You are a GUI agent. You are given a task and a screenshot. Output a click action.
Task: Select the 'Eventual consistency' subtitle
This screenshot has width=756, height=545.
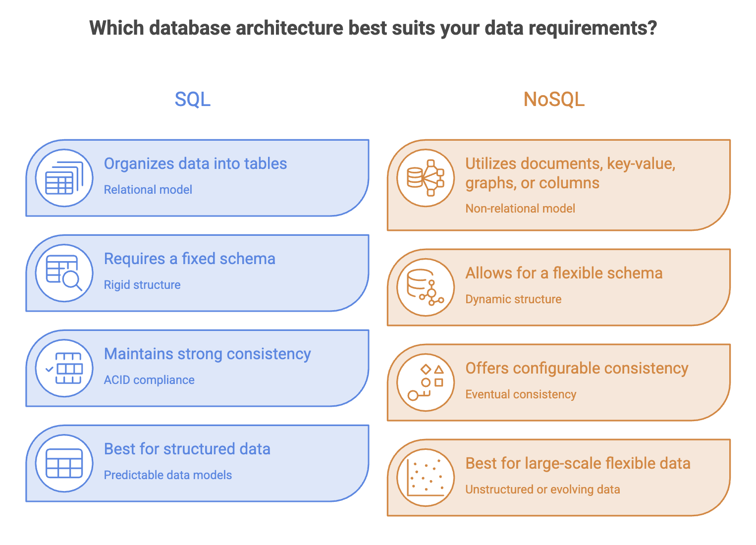[x=521, y=394]
